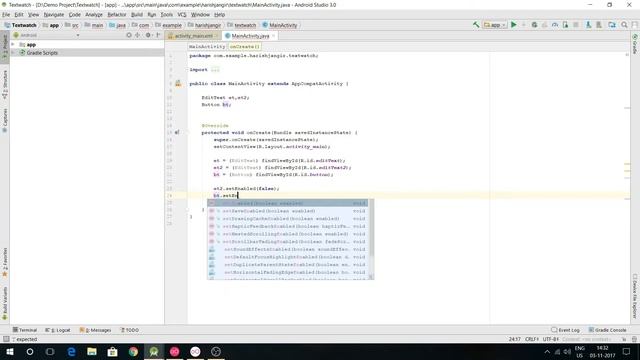640x360 pixels.
Task: Click the Debug app bug icon
Action: click(x=534, y=25)
